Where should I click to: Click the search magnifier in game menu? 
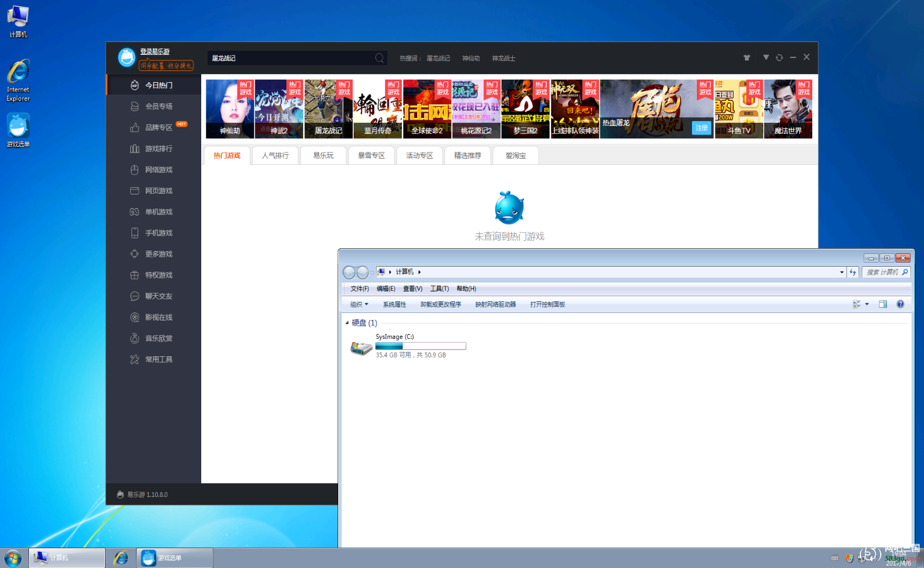coord(380,58)
